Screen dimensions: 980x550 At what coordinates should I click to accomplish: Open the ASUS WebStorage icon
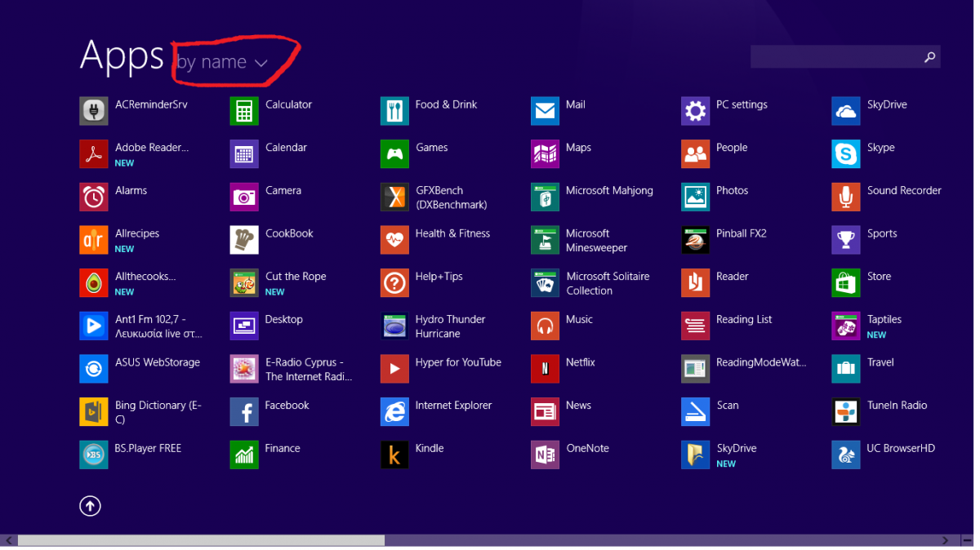click(94, 369)
